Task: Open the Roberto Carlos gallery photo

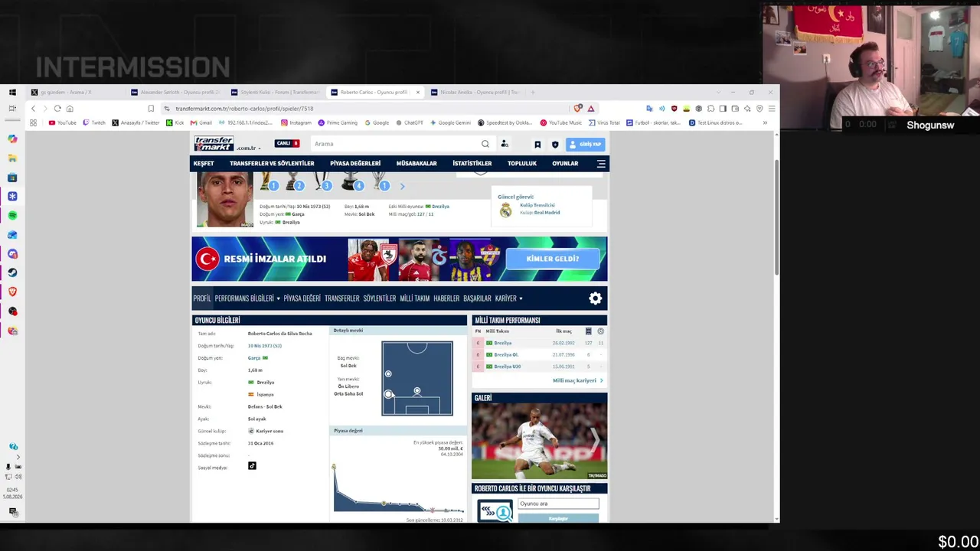Action: [x=539, y=442]
